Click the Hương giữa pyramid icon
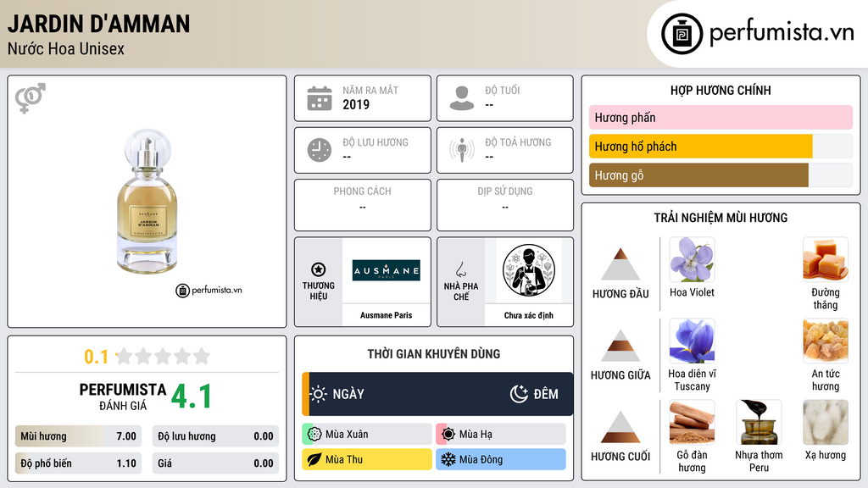The width and height of the screenshot is (868, 488). [620, 346]
